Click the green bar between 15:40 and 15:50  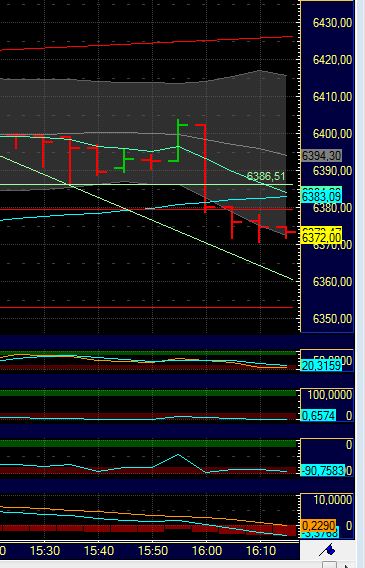pos(124,160)
